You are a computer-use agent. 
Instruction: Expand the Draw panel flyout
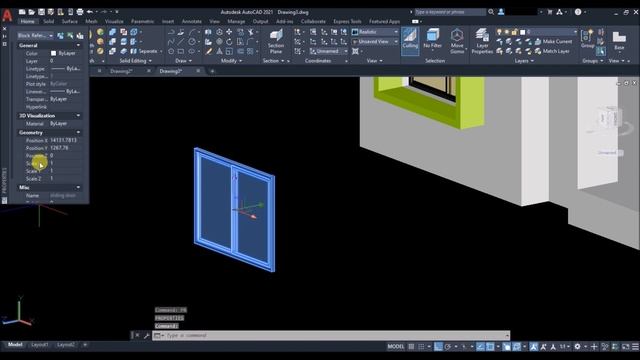click(183, 61)
